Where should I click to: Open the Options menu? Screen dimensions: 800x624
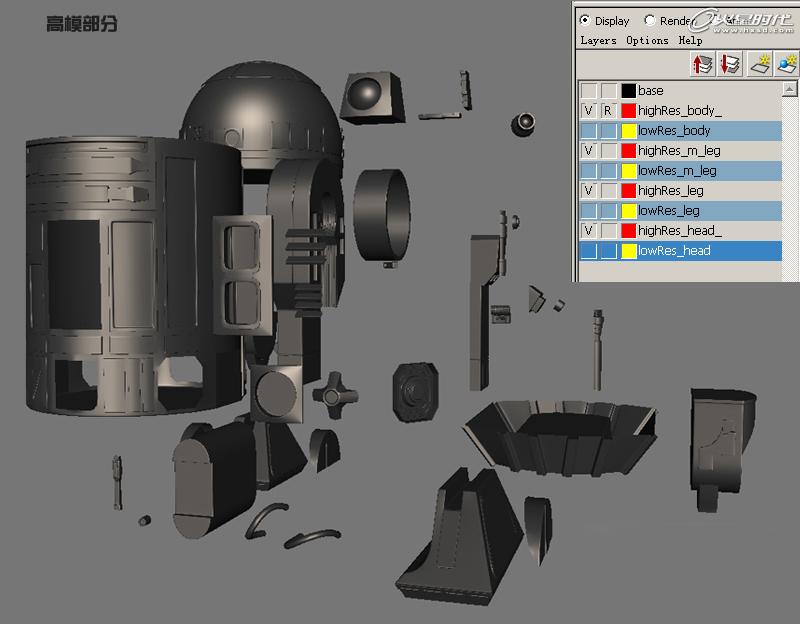(644, 40)
